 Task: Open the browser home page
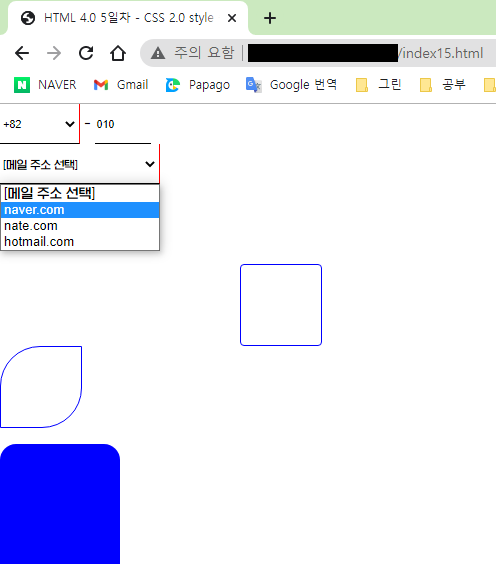[118, 53]
